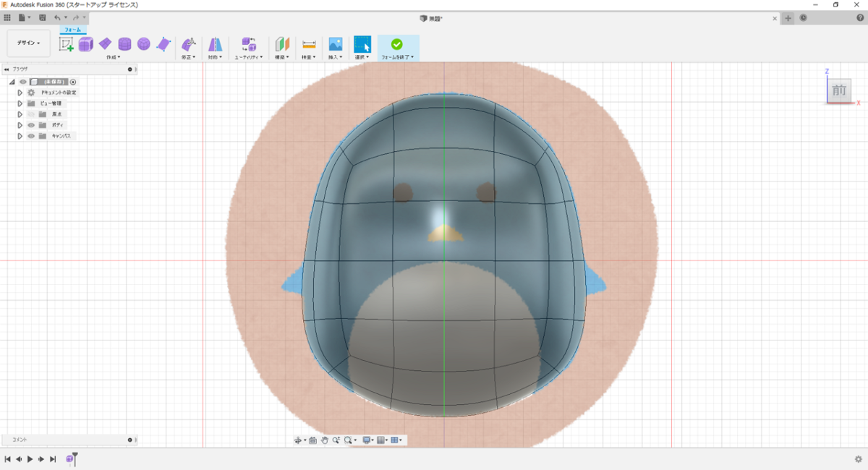Undo the last action
Image resolution: width=868 pixels, height=470 pixels.
click(58, 17)
